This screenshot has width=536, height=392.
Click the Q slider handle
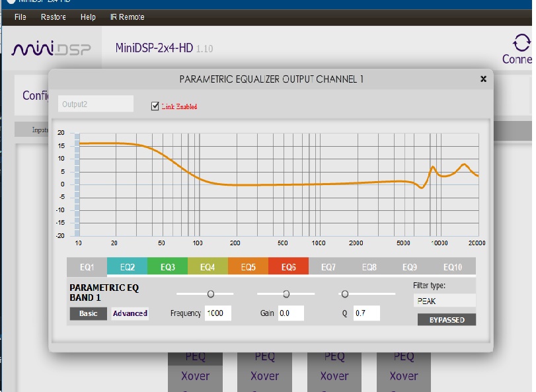coord(345,294)
